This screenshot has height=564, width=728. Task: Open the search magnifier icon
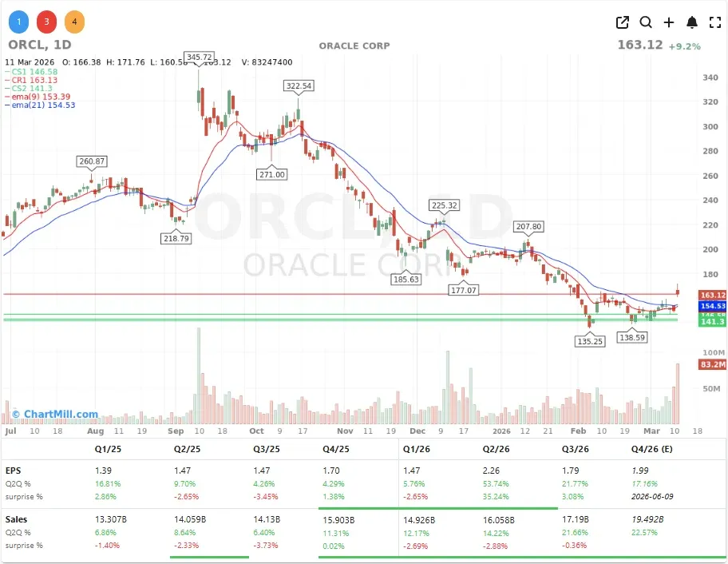pos(646,22)
